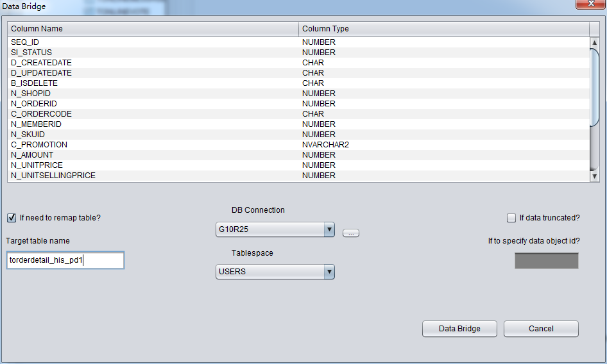Sort by the Column Name header

pyautogui.click(x=153, y=29)
